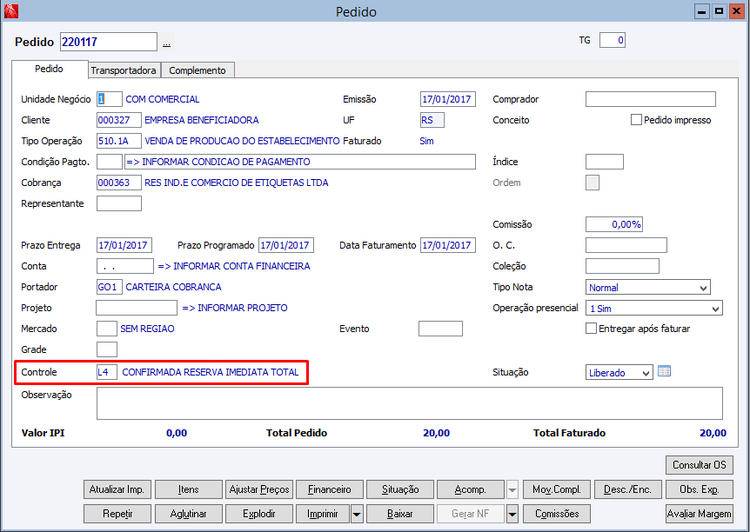Click the Unidade Negócio code field

click(109, 99)
